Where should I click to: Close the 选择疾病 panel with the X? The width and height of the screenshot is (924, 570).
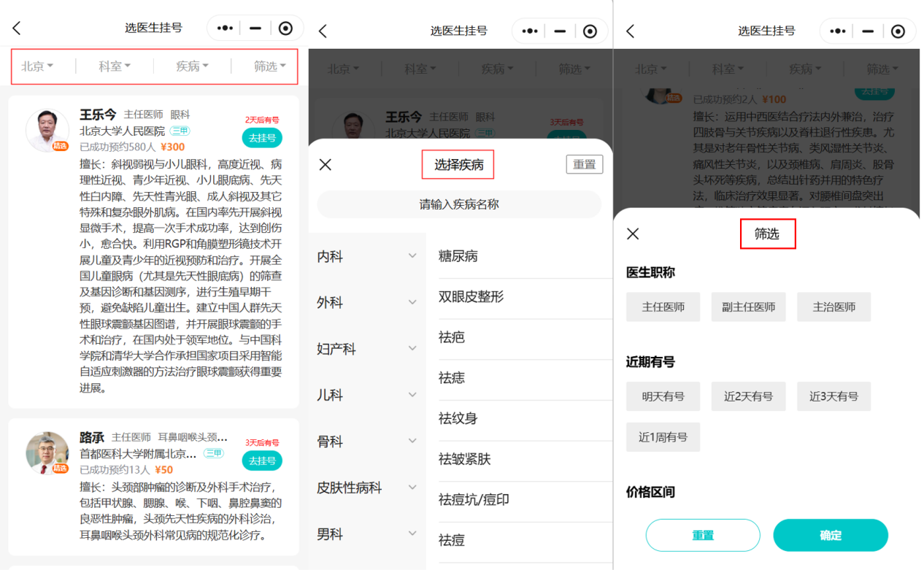pyautogui.click(x=326, y=164)
